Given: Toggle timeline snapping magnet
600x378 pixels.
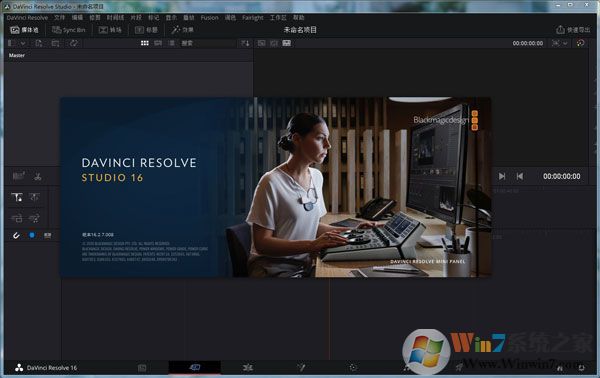Looking at the screenshot, I should point(16,235).
